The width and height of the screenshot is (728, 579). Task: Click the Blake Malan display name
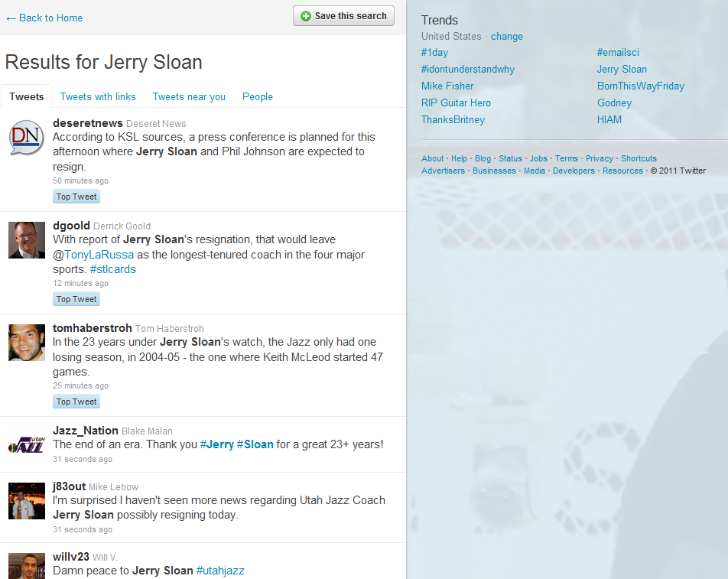(x=147, y=431)
